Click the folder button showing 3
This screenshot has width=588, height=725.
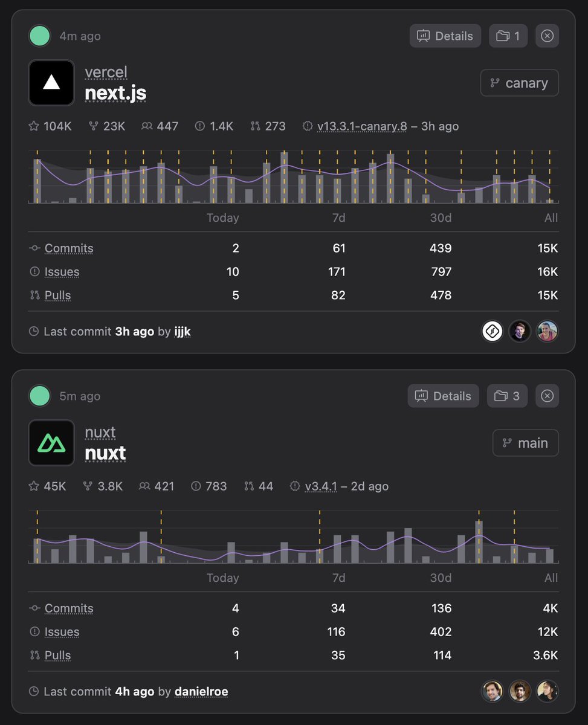pyautogui.click(x=507, y=396)
